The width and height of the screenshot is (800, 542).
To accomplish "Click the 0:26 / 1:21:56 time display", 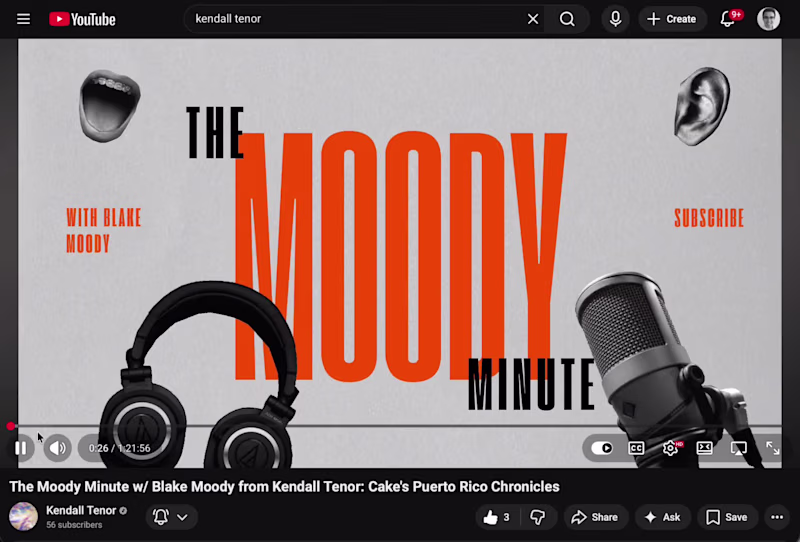I will pos(119,448).
